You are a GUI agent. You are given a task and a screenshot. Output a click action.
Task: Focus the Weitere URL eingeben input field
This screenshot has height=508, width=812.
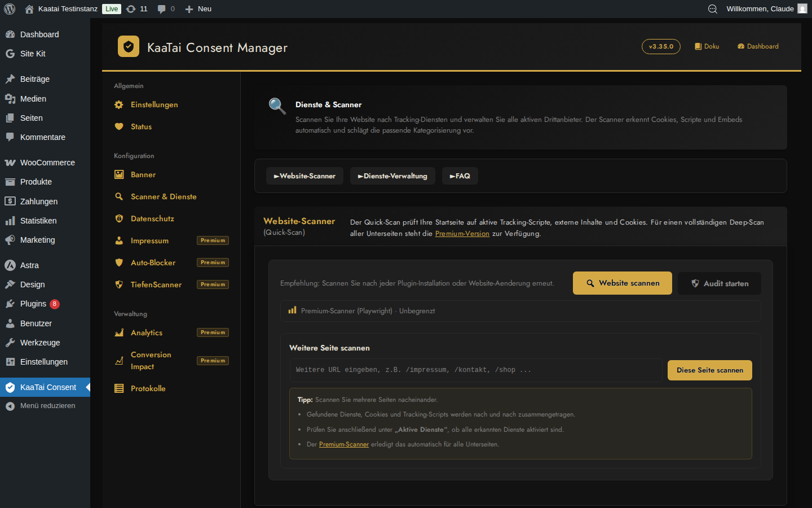pos(476,370)
